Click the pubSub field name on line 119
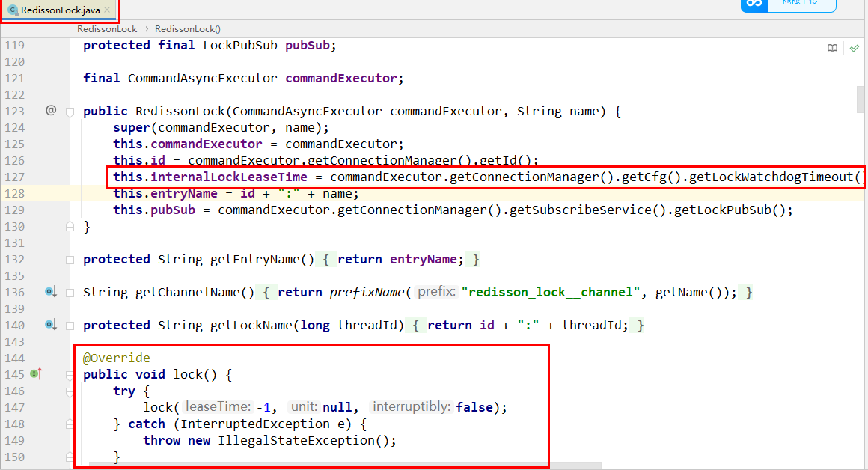This screenshot has height=470, width=868. (308, 46)
